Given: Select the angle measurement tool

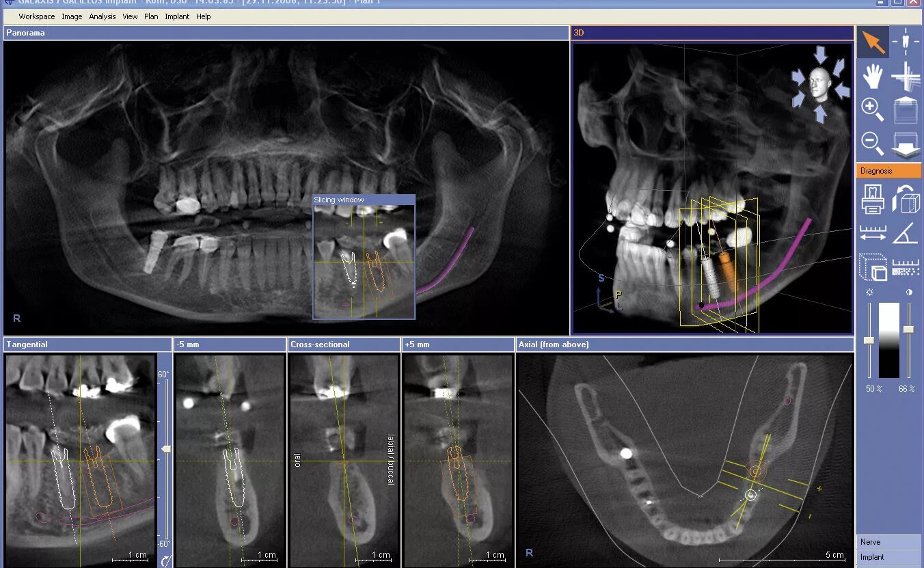Looking at the screenshot, I should point(906,232).
